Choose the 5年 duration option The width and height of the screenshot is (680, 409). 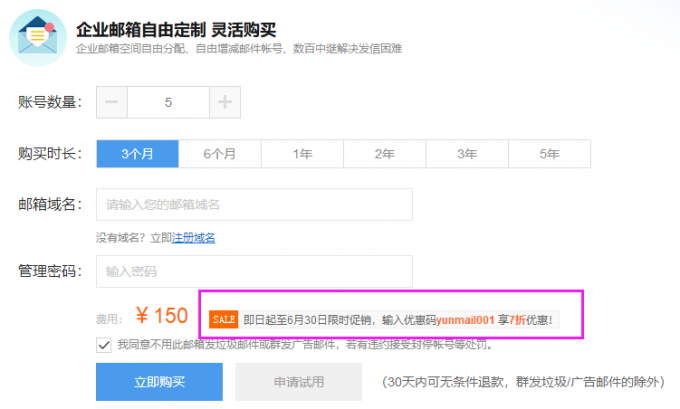(x=549, y=154)
